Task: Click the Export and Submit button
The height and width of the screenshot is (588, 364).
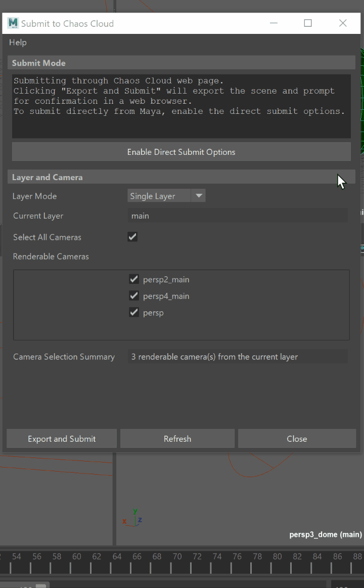Action: coord(62,439)
